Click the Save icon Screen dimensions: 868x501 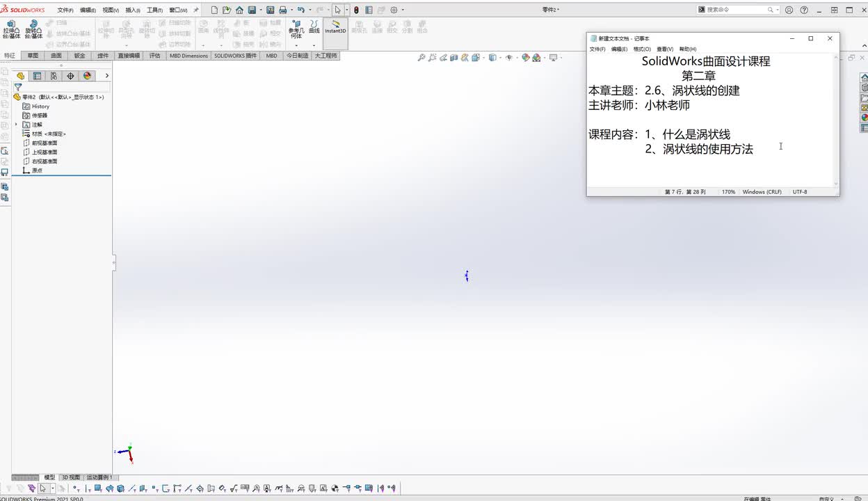click(x=252, y=10)
